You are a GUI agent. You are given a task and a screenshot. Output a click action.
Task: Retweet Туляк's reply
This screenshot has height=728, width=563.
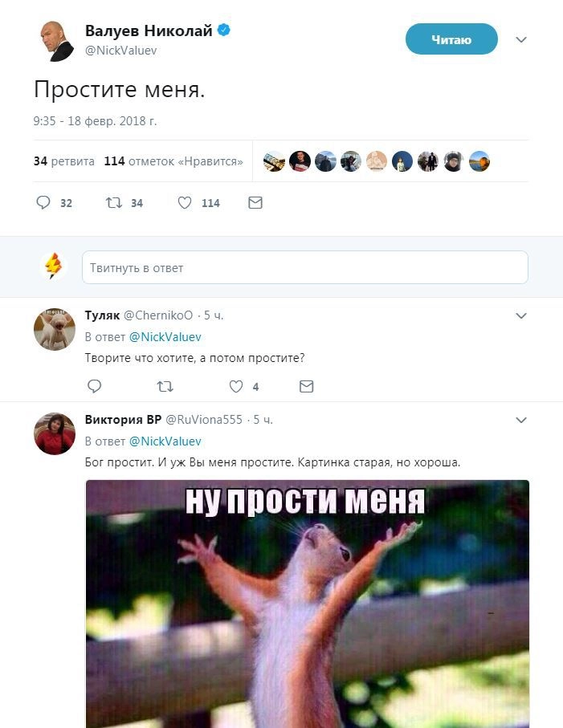point(165,386)
